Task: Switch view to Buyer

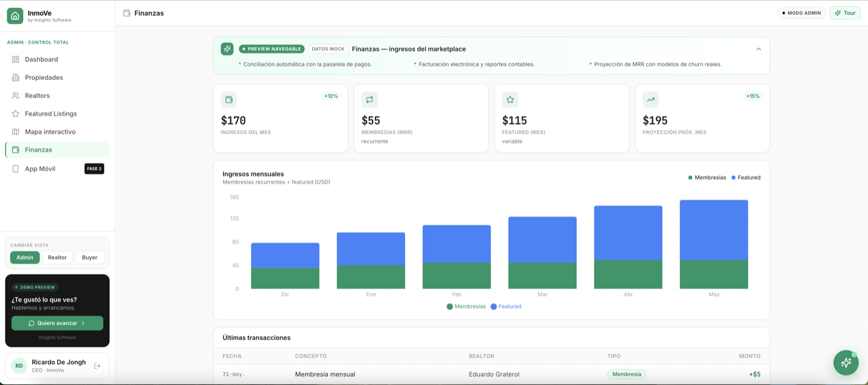Action: [90, 257]
